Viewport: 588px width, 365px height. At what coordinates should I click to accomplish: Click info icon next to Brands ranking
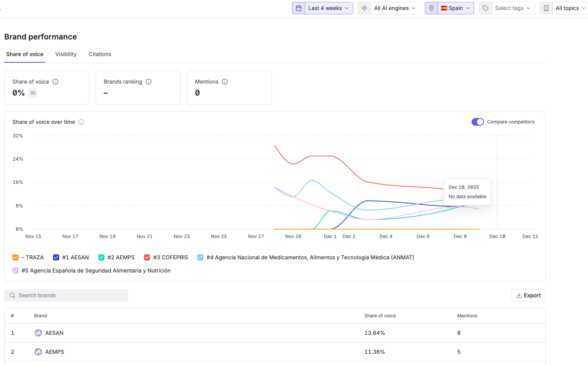[x=149, y=82]
